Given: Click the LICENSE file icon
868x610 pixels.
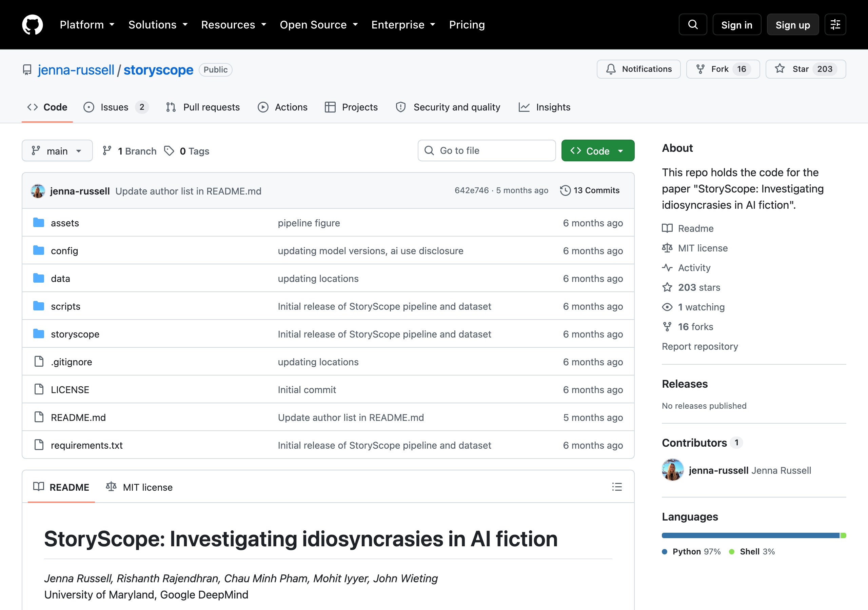Looking at the screenshot, I should pos(39,390).
